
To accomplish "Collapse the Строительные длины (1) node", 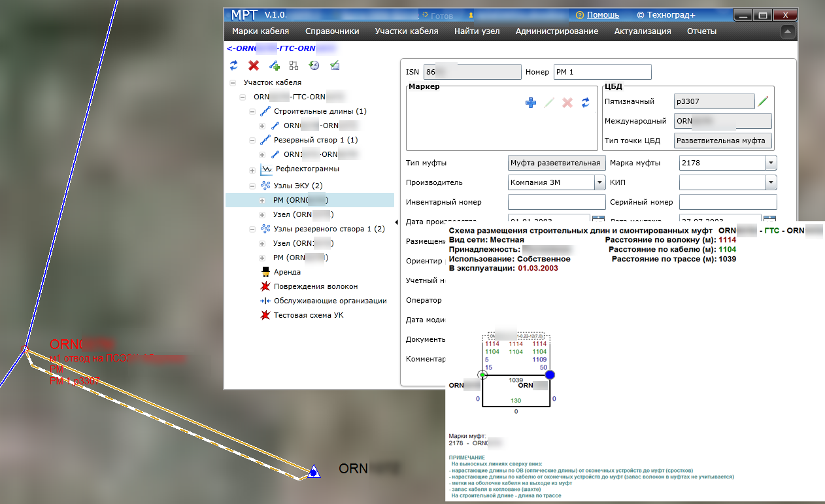I will point(252,112).
